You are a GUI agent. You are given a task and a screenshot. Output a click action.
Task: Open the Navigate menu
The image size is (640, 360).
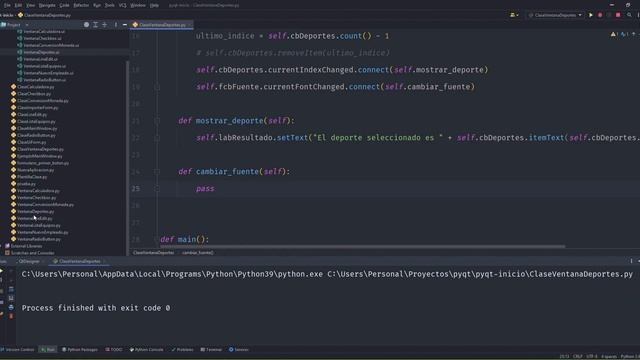click(47, 5)
